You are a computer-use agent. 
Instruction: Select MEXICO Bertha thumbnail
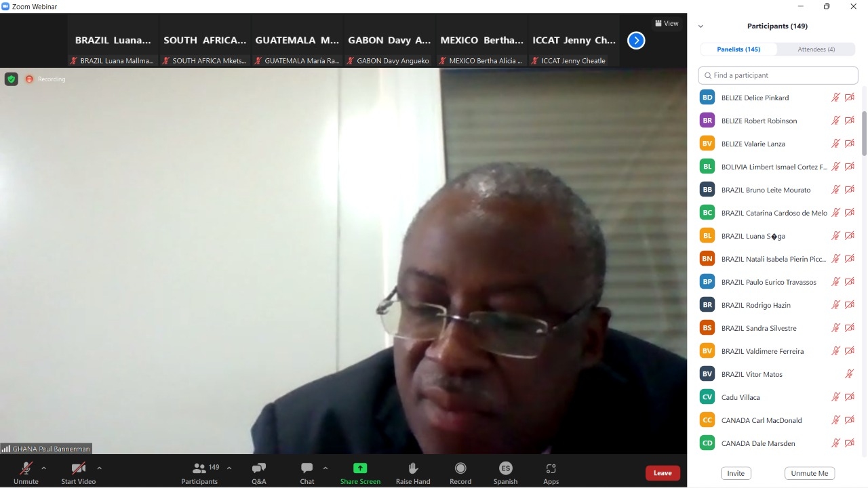click(x=482, y=41)
